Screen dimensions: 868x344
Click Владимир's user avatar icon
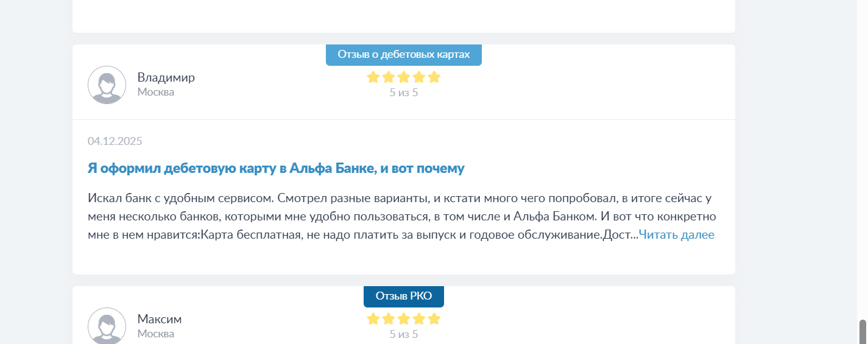[107, 85]
